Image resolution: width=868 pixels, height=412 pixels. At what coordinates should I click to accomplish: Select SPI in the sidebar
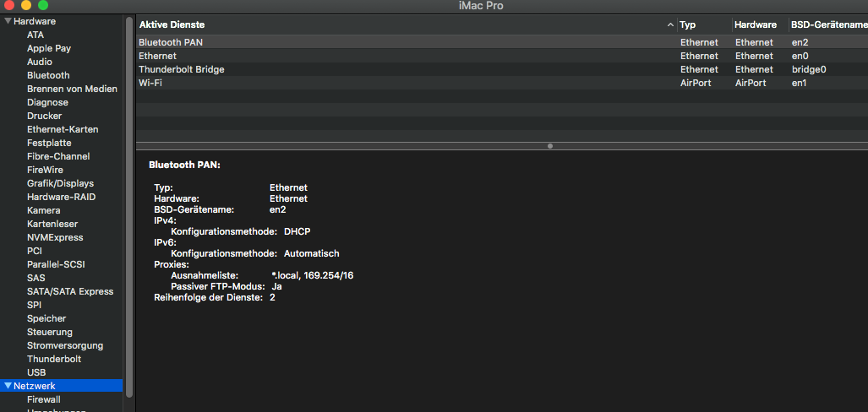35,306
